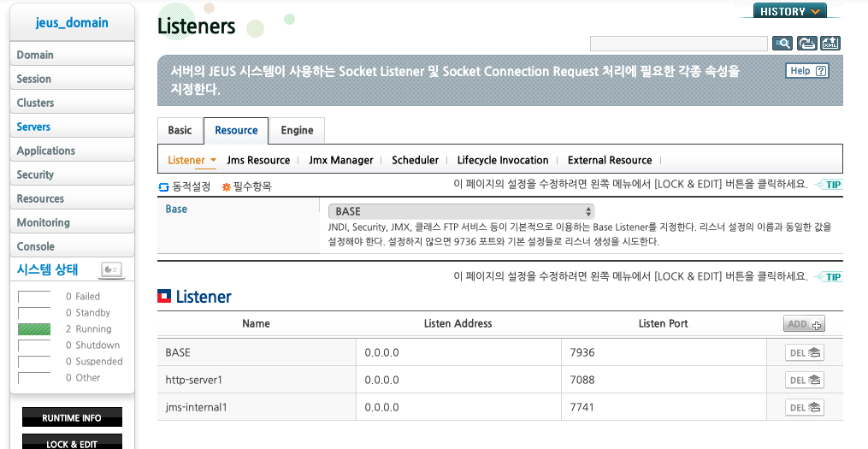Click the refresh icon beside search
Image resolution: width=868 pixels, height=449 pixels.
click(806, 43)
